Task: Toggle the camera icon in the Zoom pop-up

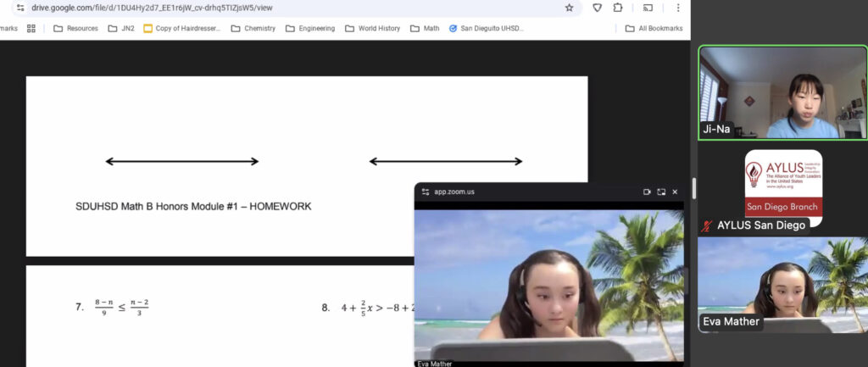Action: click(647, 192)
